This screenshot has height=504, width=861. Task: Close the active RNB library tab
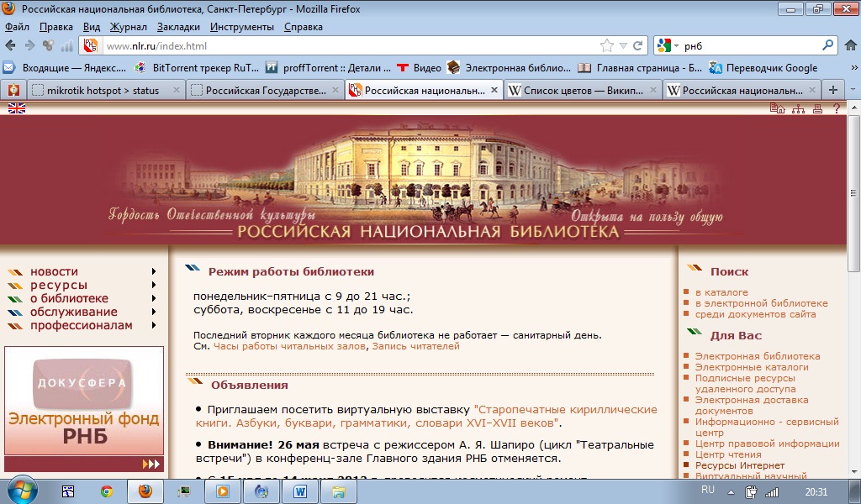[x=494, y=91]
